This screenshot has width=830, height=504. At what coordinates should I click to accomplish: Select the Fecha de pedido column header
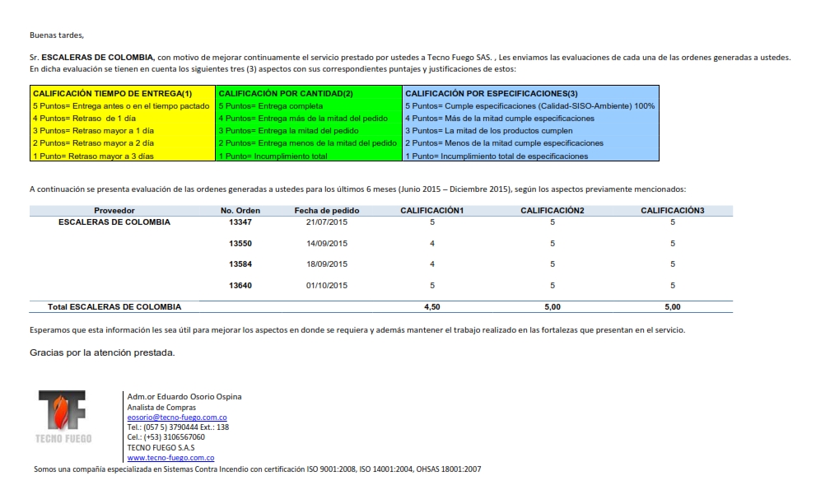(x=327, y=211)
